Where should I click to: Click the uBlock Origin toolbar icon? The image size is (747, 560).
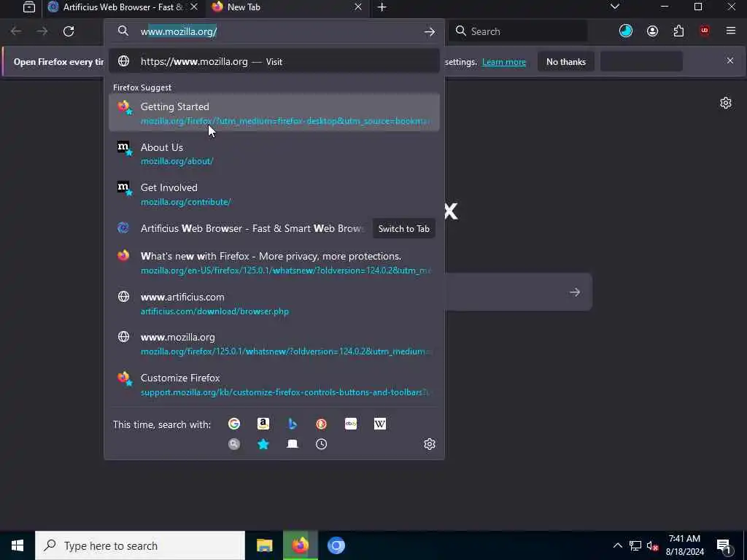click(x=705, y=31)
